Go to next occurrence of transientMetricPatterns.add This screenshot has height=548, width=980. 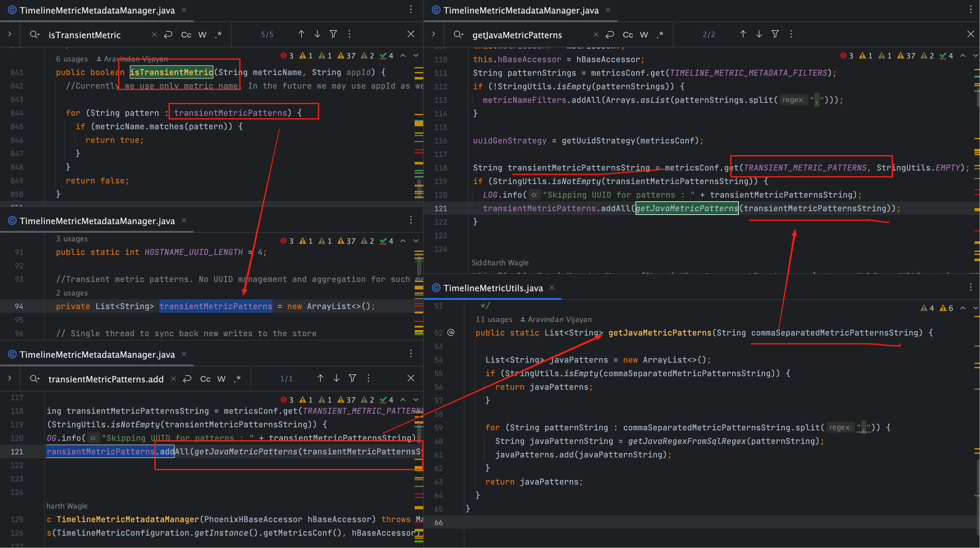point(336,378)
